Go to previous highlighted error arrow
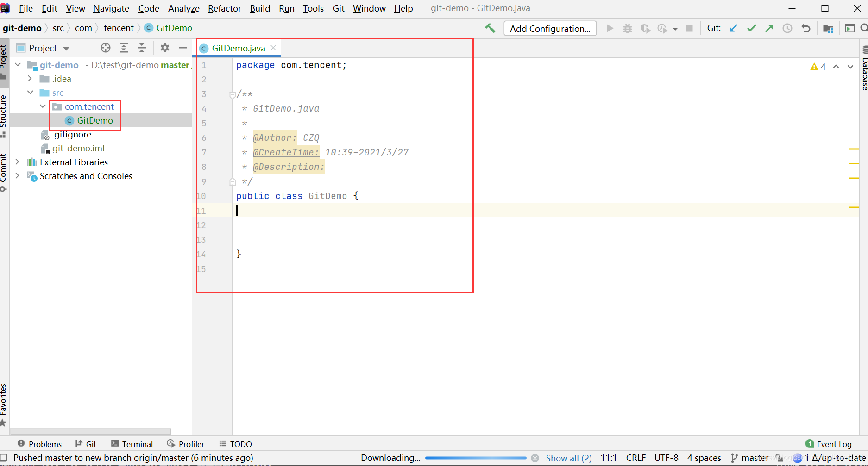This screenshot has width=868, height=466. point(836,67)
